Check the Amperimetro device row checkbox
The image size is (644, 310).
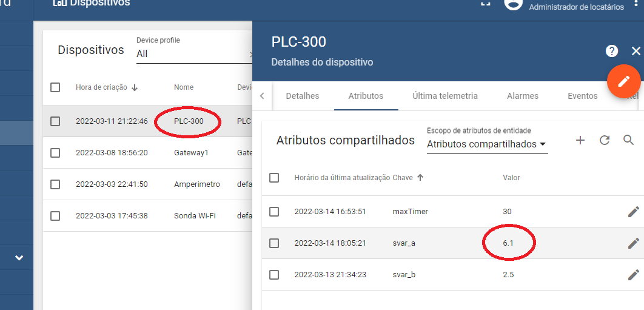tap(55, 184)
